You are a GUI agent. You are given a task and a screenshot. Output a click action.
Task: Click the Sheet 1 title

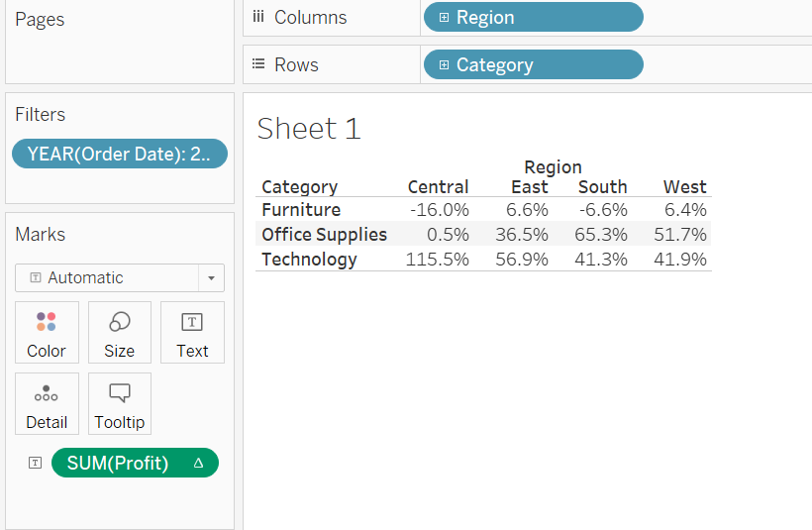click(309, 128)
